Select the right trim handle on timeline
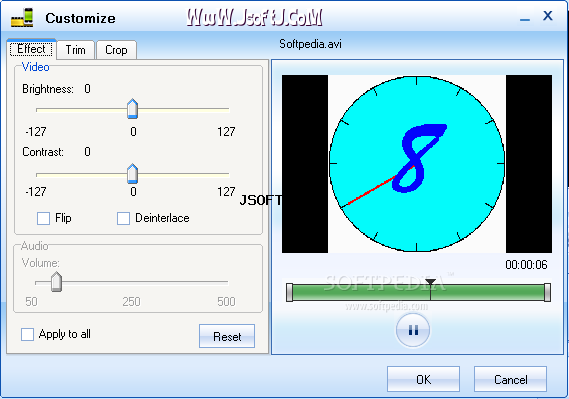The width and height of the screenshot is (569, 399). pos(547,292)
